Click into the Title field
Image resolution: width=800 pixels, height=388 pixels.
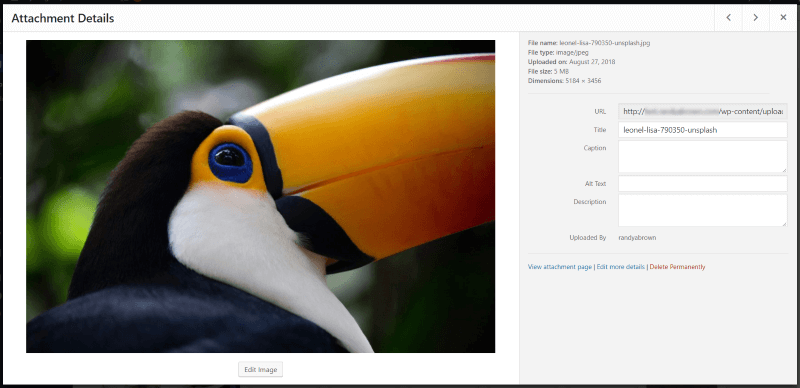pyautogui.click(x=703, y=130)
